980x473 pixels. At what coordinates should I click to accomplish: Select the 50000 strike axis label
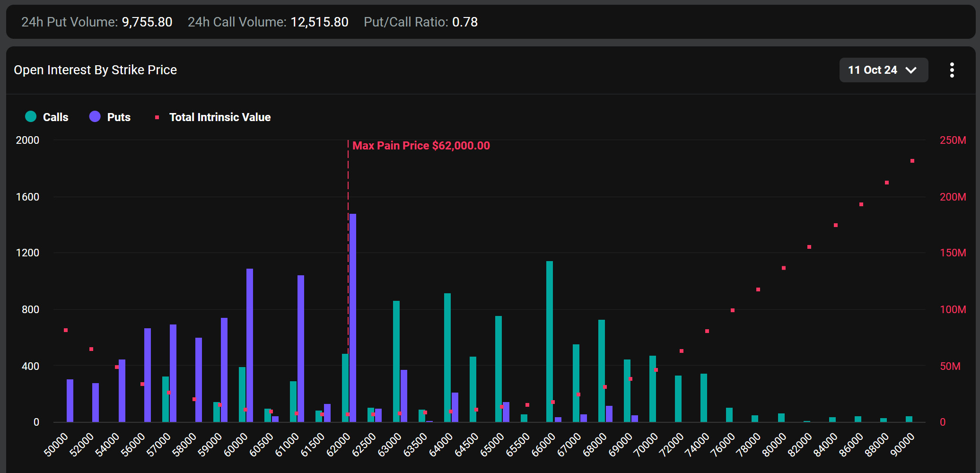pos(56,445)
